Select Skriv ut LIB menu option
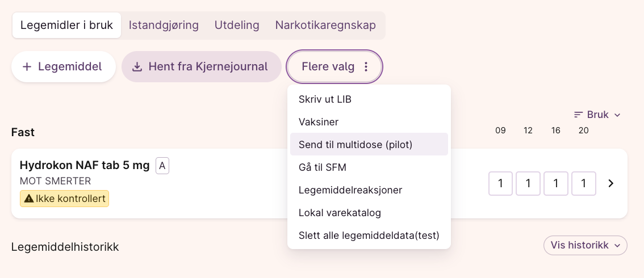Viewport: 644px width, 278px height. [325, 99]
